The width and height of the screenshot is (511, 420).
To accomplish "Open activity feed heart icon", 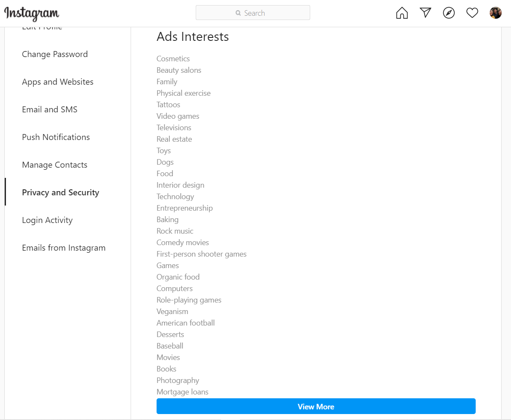I will tap(472, 13).
